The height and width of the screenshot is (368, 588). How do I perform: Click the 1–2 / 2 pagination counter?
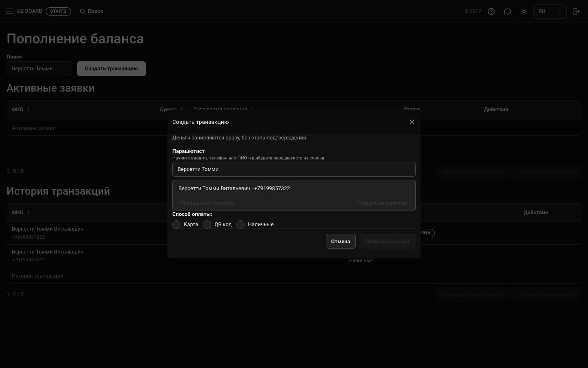tap(15, 294)
